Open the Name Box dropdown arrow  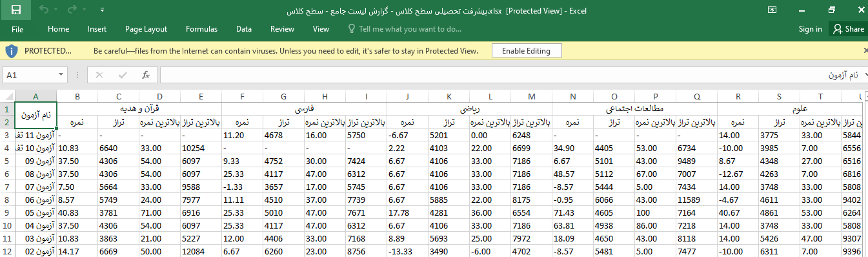(x=61, y=75)
